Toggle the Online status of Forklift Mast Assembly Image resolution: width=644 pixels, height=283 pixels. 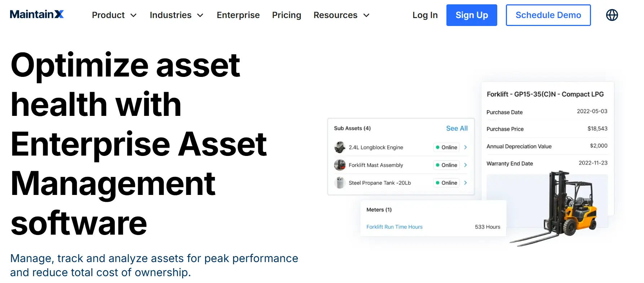pos(446,165)
